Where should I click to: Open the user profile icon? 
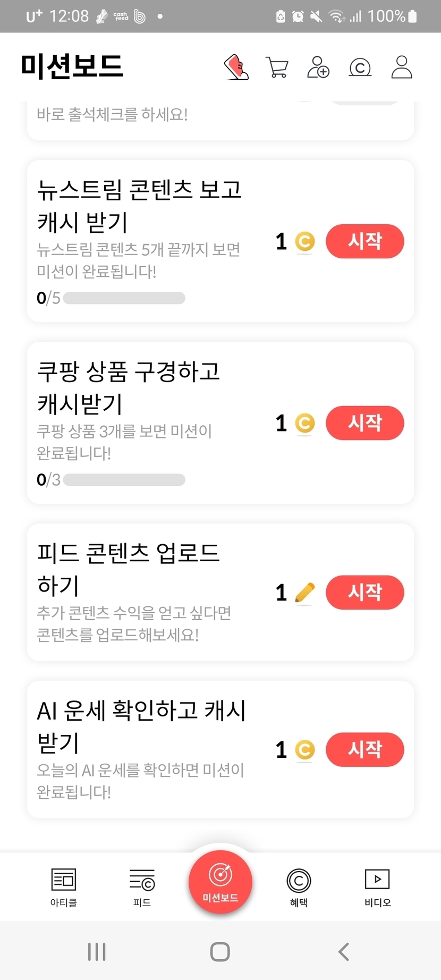[402, 67]
